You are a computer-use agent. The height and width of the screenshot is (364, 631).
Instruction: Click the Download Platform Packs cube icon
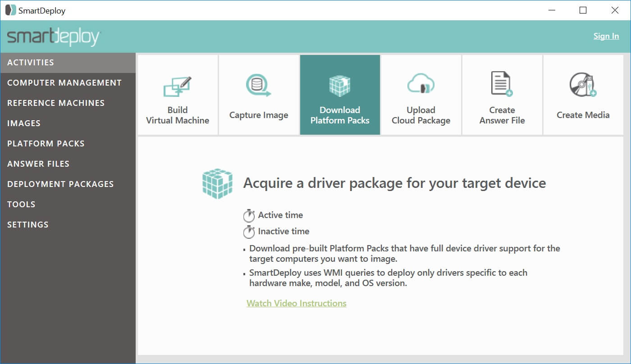(x=340, y=86)
